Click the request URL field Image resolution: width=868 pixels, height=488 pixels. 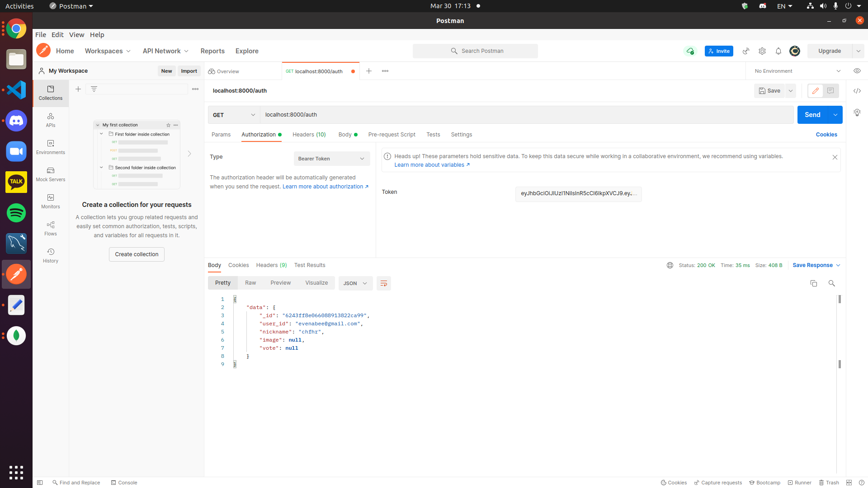coord(527,115)
